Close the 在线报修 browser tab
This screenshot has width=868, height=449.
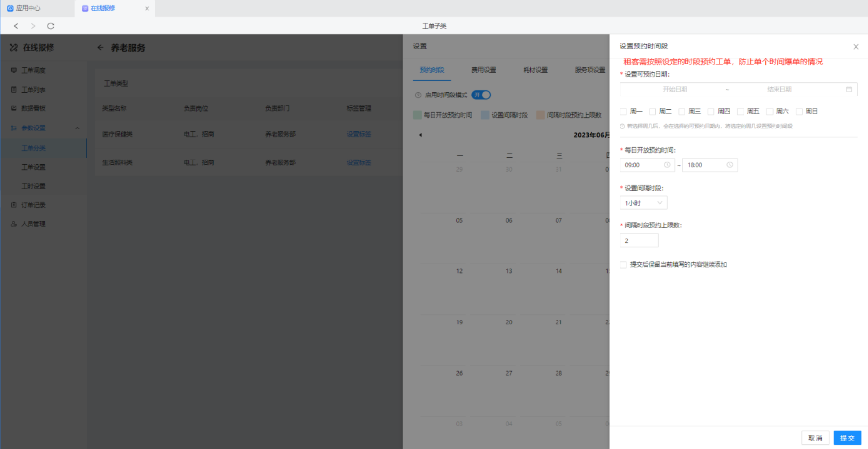coord(147,8)
